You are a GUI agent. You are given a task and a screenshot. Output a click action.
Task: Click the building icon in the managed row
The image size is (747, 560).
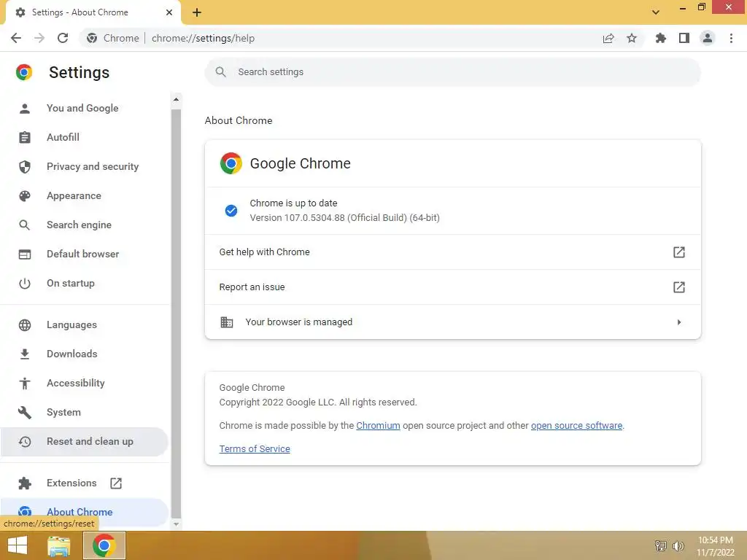coord(227,322)
